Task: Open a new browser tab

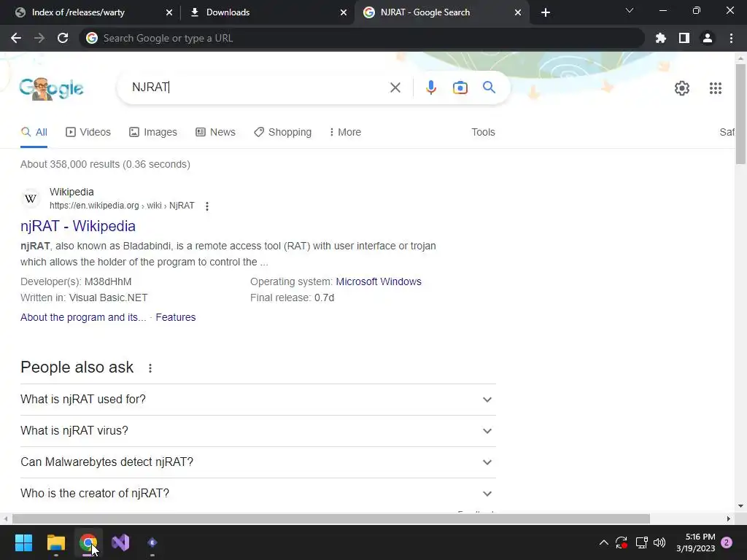Action: coord(546,12)
